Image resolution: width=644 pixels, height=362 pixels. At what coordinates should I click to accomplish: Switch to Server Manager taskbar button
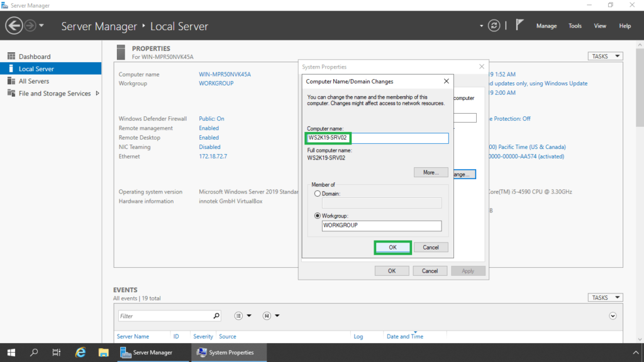click(x=153, y=353)
